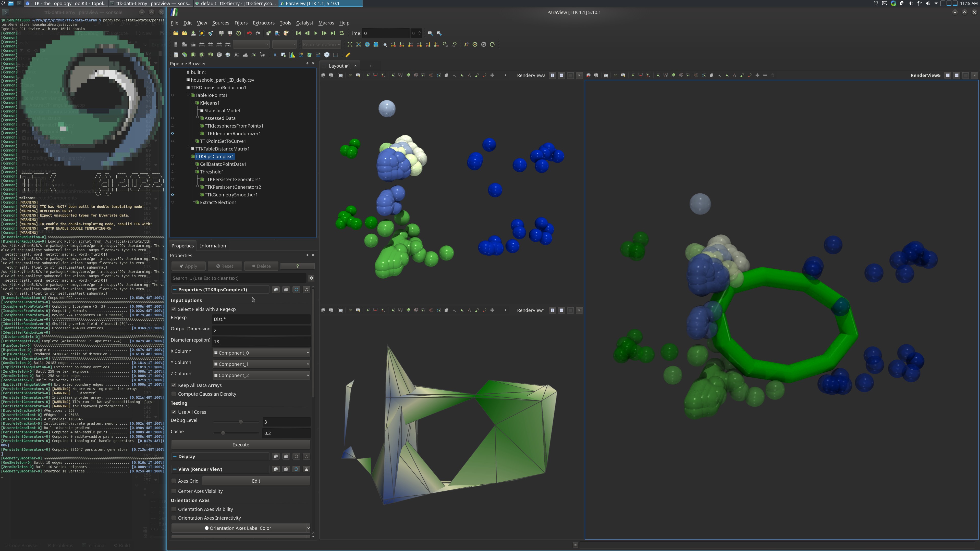980x551 pixels.
Task: Click the Histogram filter icon
Action: point(292,55)
